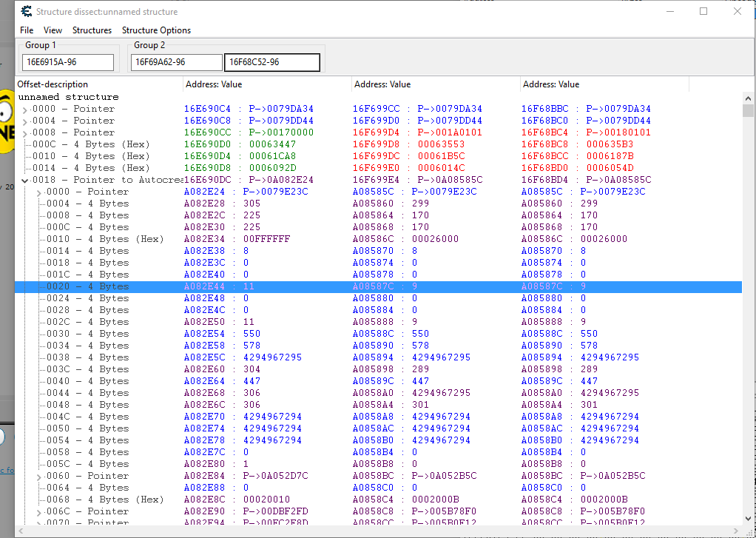Open the File menu
Screen dimensions: 756x538
tap(27, 30)
